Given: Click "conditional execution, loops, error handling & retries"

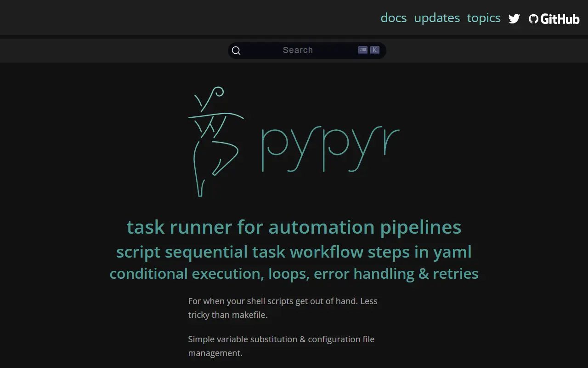Looking at the screenshot, I should (x=294, y=274).
